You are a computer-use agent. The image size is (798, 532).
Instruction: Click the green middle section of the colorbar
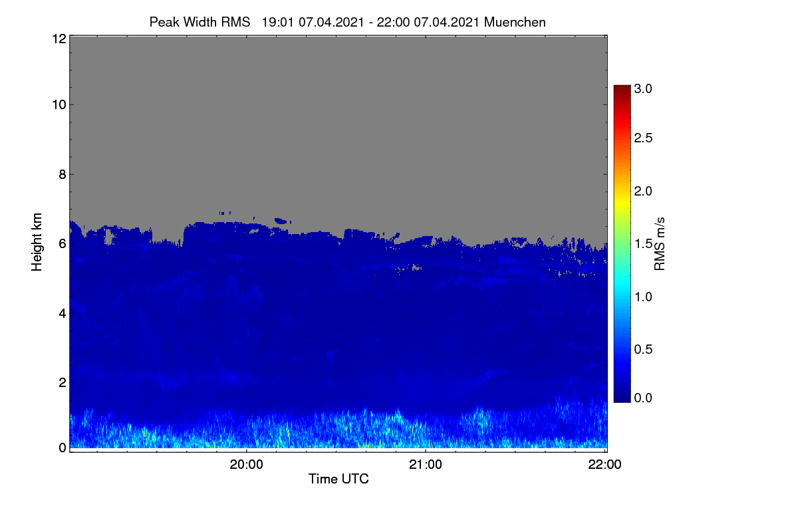[622, 243]
